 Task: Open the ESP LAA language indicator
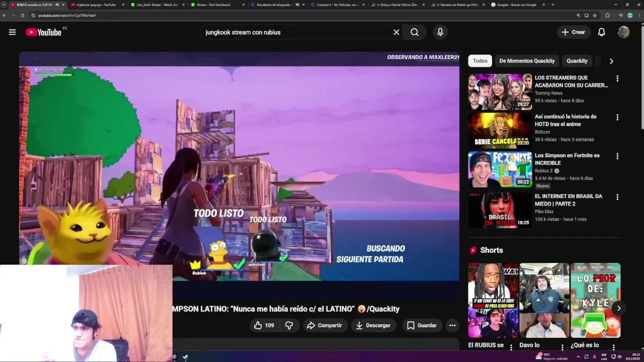(x=604, y=356)
